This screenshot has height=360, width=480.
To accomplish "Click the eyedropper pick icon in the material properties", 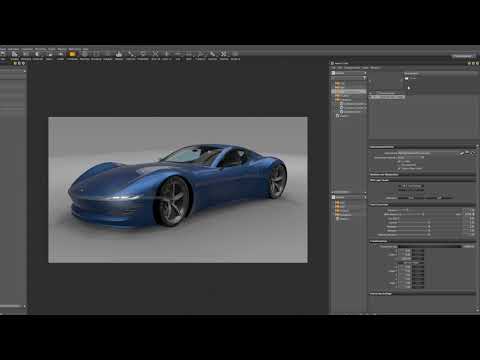I will (462, 154).
